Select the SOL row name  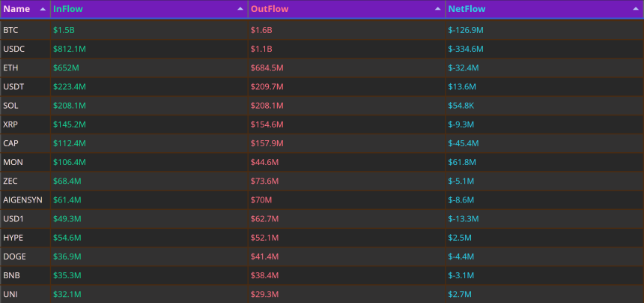(x=10, y=106)
